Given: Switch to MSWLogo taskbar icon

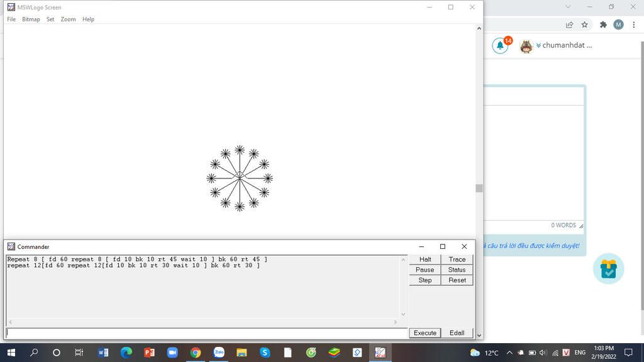Looking at the screenshot, I should click(380, 353).
